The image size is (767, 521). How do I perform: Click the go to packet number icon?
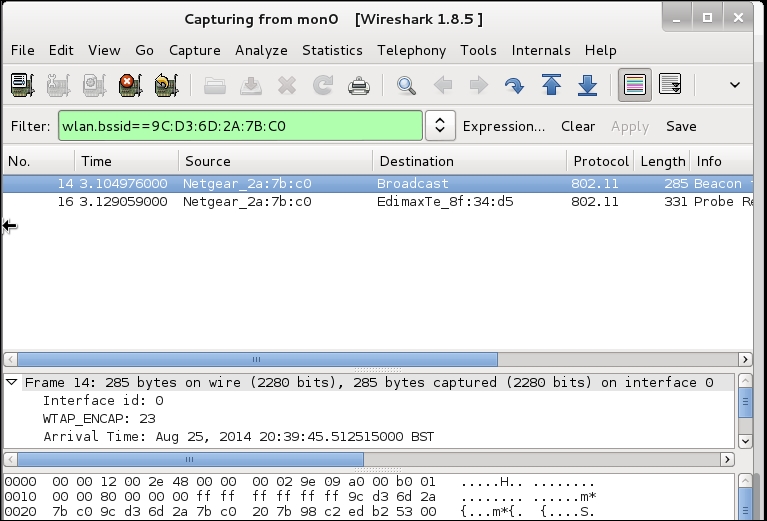pos(514,86)
